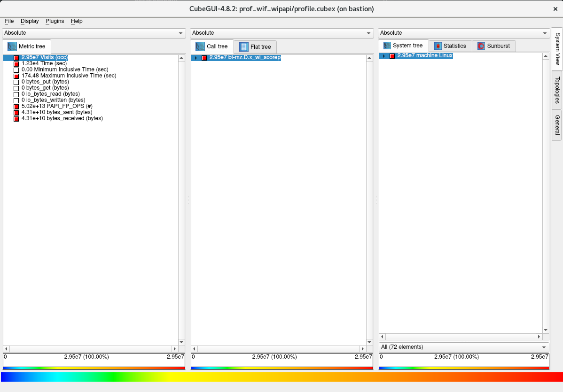Click the Call tree tab icon
This screenshot has height=392, width=563.
(x=200, y=46)
